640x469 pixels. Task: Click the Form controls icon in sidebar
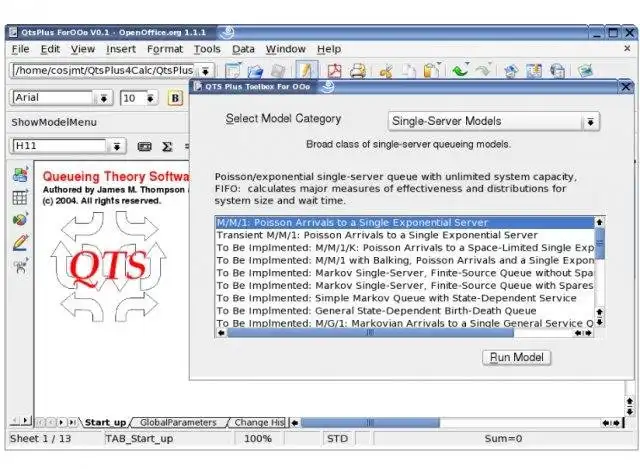coord(20,266)
